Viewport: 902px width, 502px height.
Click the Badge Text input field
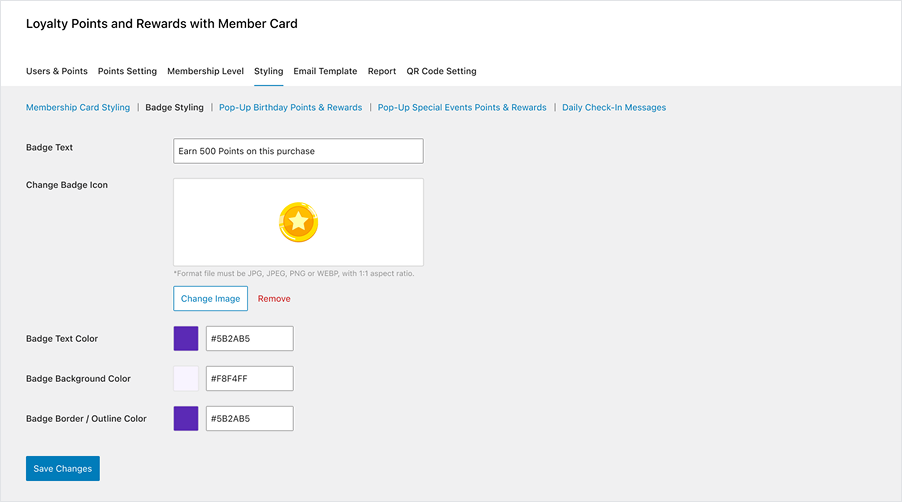298,151
